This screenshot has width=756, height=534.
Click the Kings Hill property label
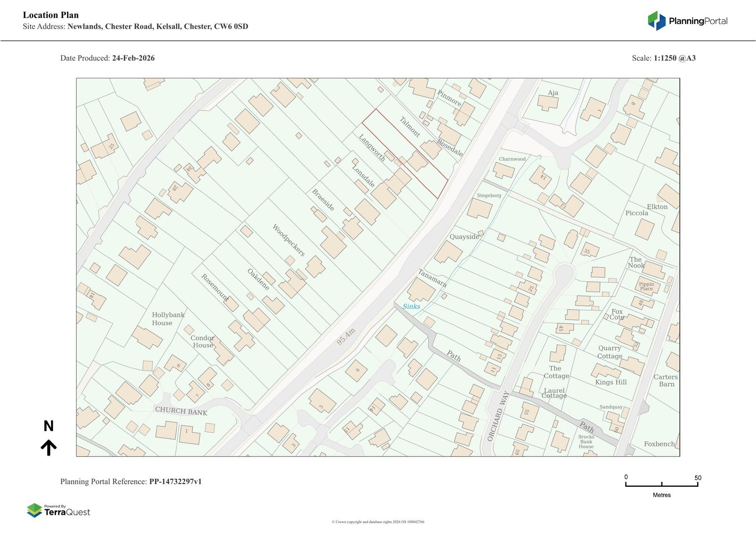click(x=610, y=382)
